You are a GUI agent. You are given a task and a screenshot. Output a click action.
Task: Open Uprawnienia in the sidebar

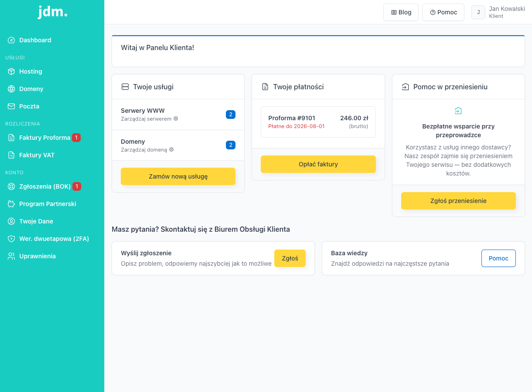[52, 256]
